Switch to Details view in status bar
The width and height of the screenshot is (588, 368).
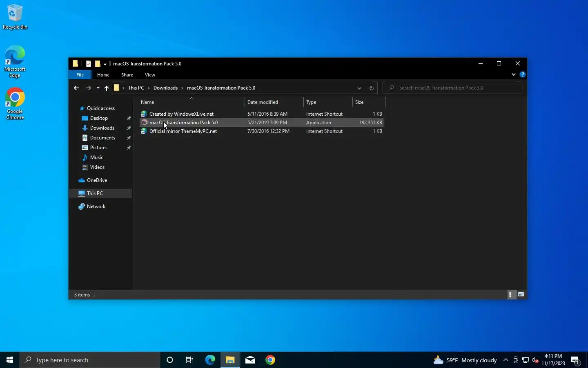click(x=511, y=294)
